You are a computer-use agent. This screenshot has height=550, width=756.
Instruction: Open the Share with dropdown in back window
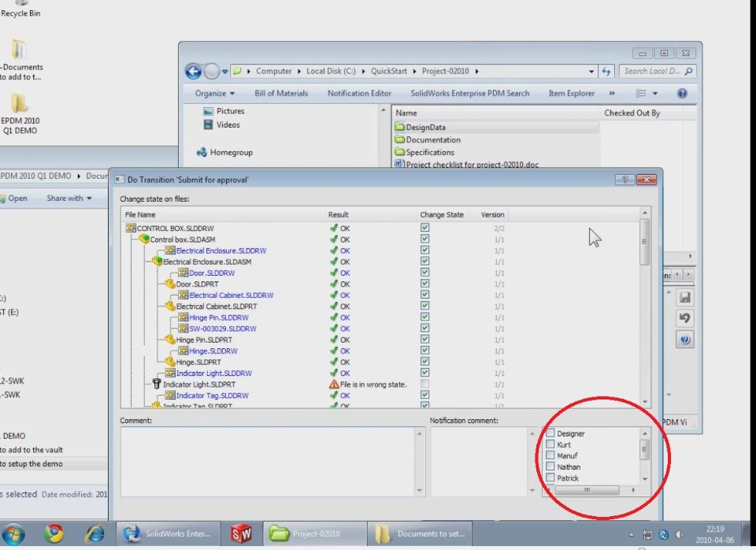(x=69, y=199)
